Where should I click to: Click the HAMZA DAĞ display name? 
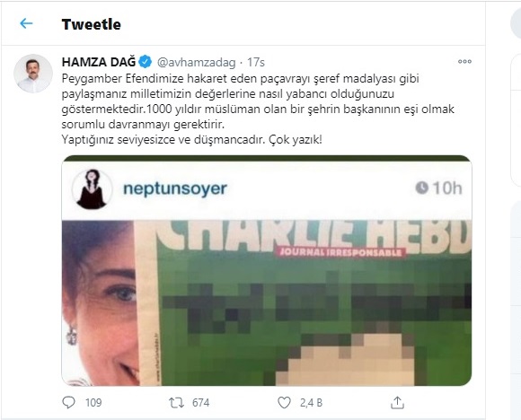click(x=99, y=62)
